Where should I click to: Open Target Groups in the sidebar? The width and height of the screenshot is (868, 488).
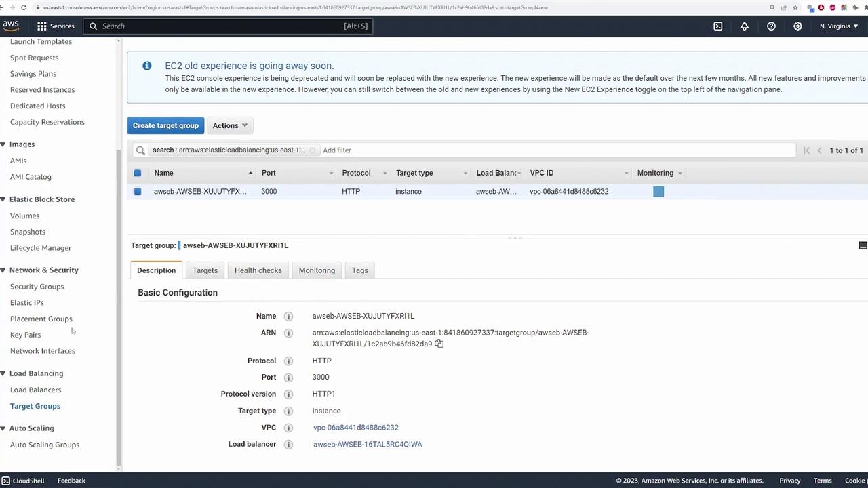click(x=35, y=406)
